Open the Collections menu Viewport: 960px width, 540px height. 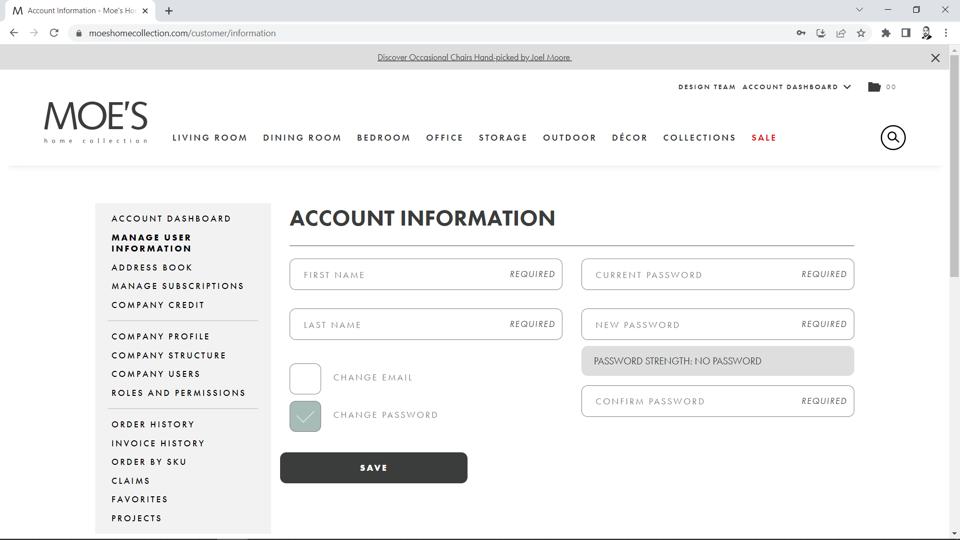[699, 138]
